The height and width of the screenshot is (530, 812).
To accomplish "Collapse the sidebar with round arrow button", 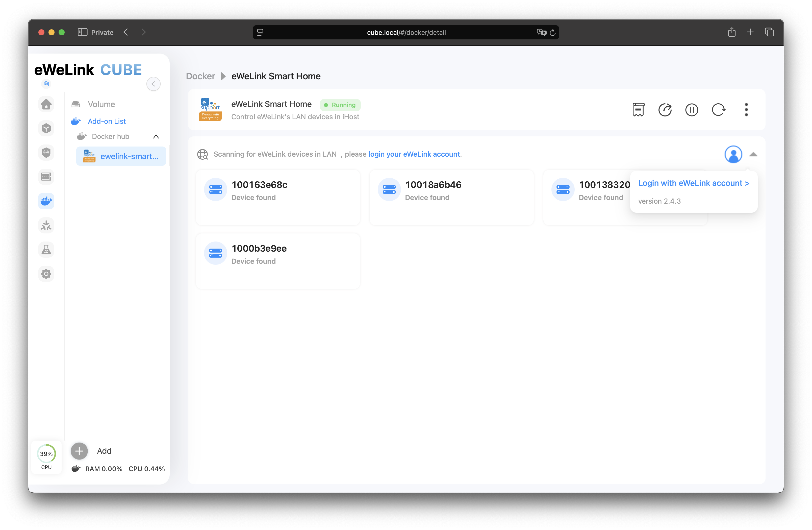I will (x=153, y=84).
